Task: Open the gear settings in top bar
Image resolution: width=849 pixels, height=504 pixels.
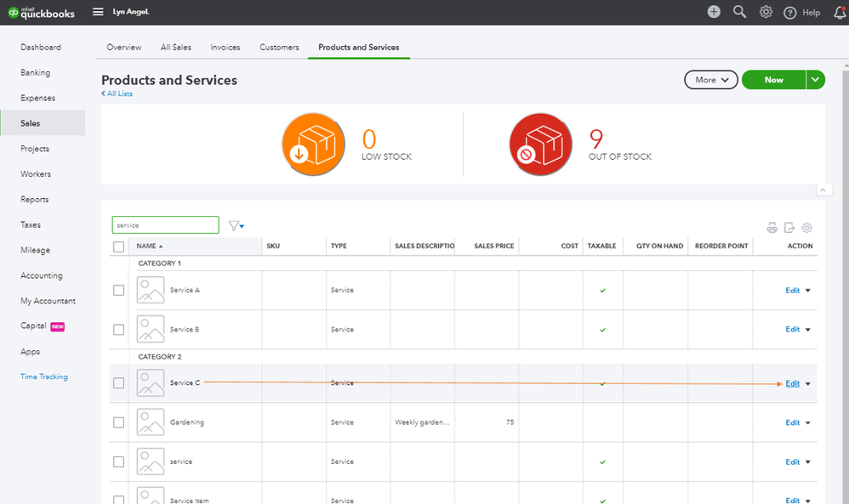Action: tap(765, 12)
